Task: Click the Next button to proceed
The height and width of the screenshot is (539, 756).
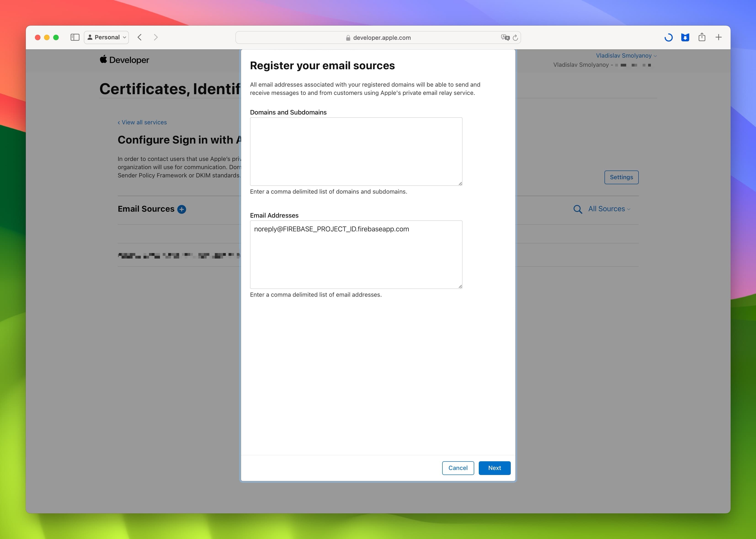Action: click(494, 467)
